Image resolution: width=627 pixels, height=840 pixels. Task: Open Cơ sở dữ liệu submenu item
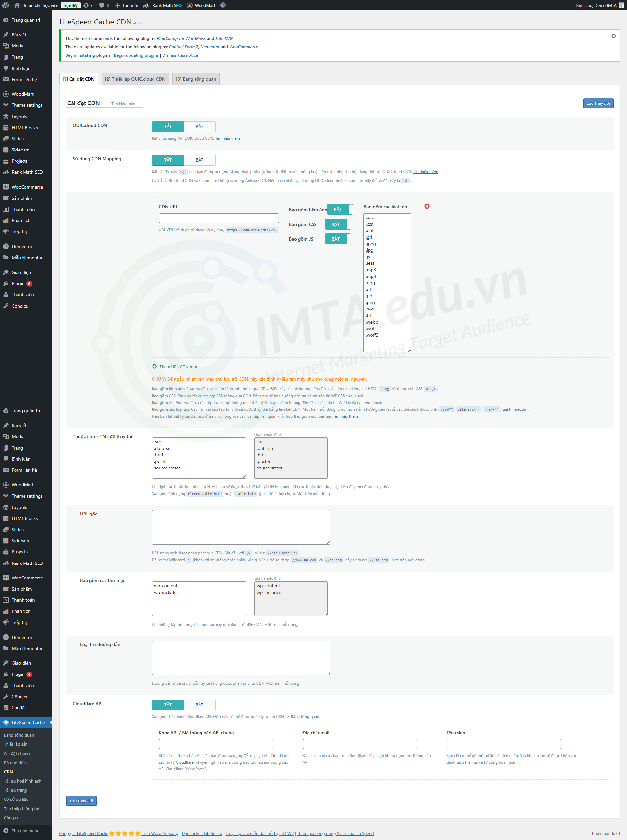(16, 800)
